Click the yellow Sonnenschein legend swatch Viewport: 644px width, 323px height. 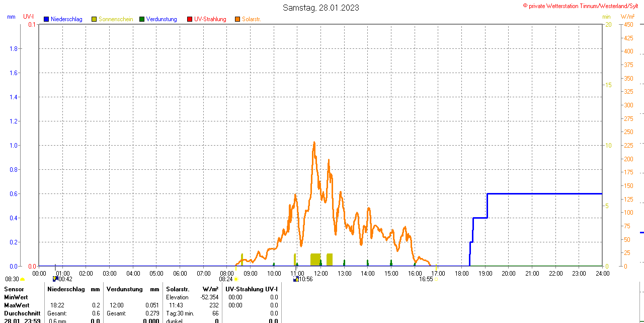coord(94,19)
